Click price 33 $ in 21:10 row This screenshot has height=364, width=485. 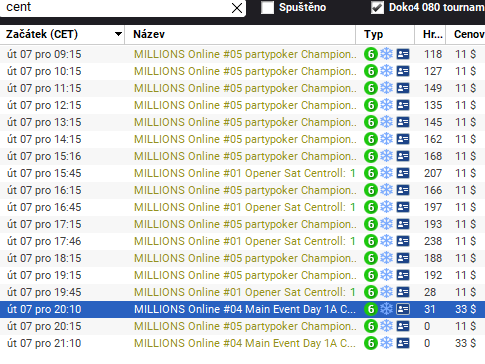466,343
